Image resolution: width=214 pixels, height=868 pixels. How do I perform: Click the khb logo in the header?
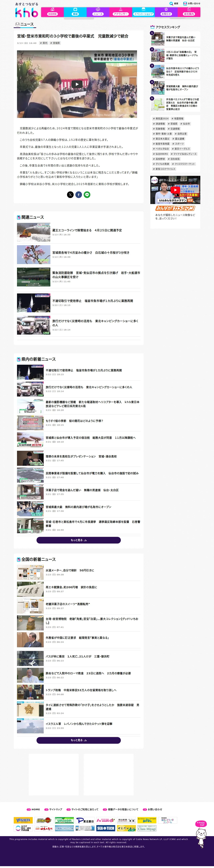click(x=26, y=13)
